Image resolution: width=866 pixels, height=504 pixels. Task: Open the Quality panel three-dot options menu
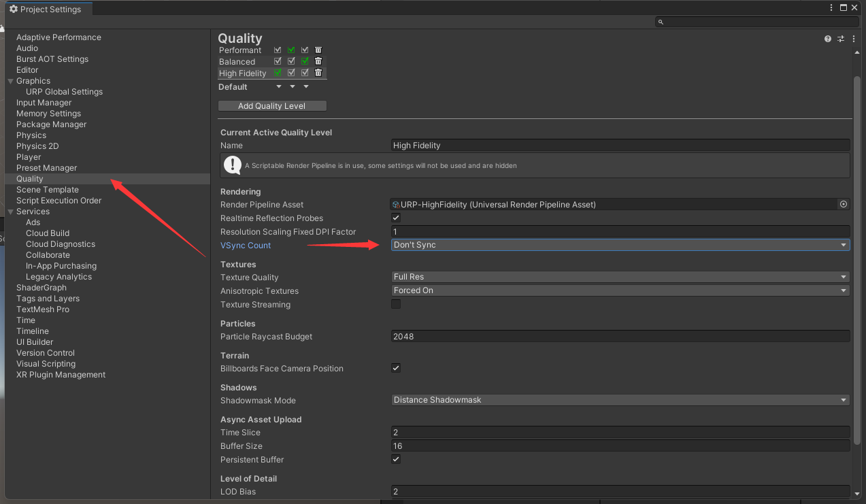tap(854, 39)
